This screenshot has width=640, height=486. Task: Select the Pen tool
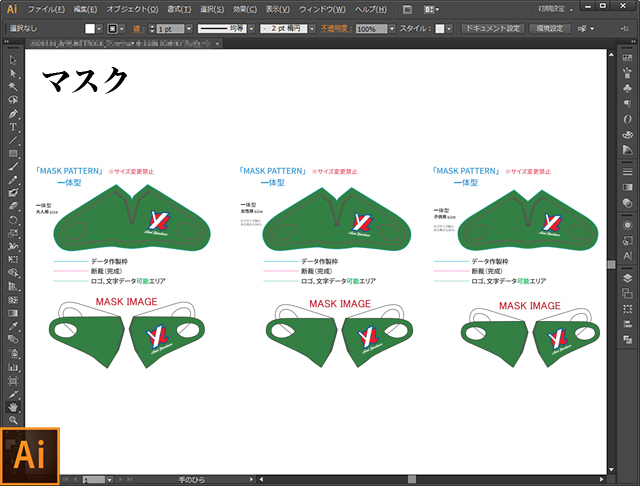[13, 113]
